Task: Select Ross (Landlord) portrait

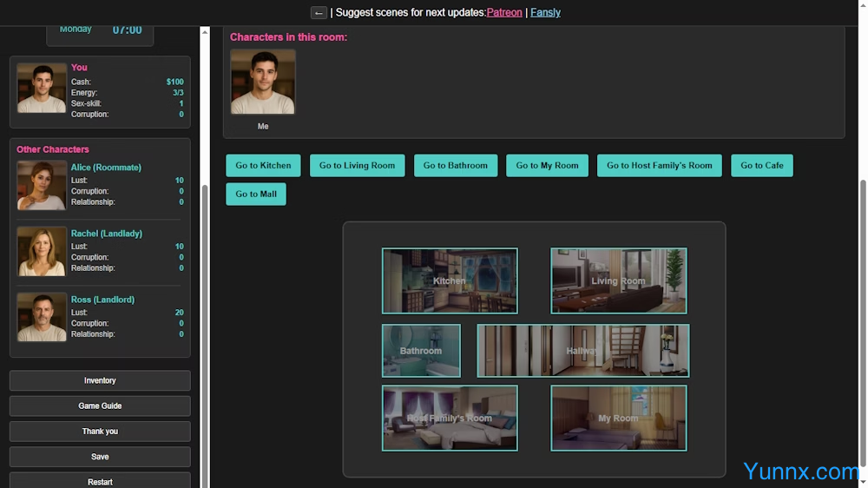Action: click(x=42, y=317)
